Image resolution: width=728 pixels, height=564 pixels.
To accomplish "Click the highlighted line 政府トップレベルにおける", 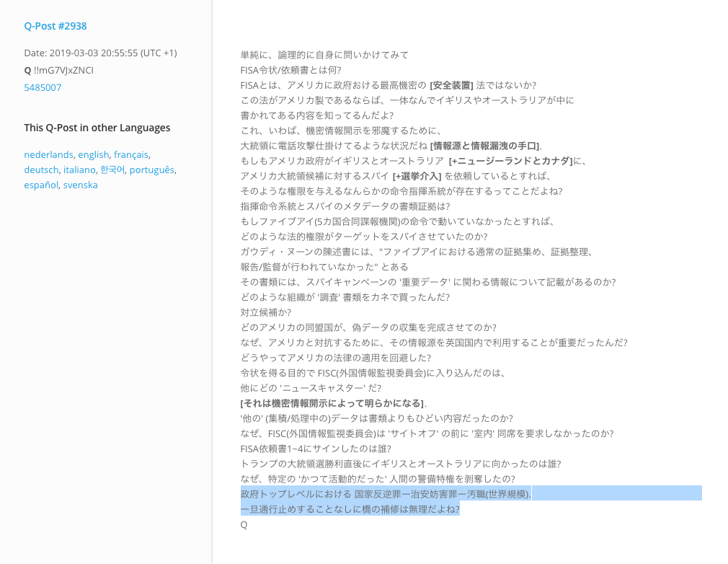I will (386, 494).
